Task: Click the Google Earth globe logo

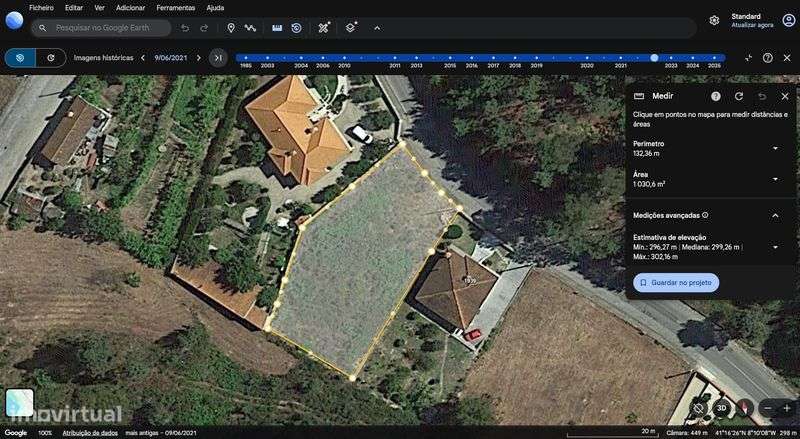Action: (x=14, y=20)
